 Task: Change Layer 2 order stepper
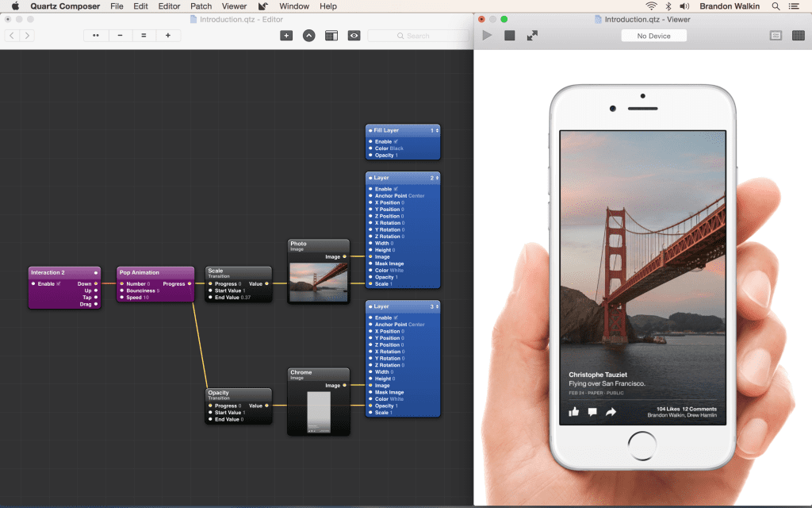[x=435, y=178]
